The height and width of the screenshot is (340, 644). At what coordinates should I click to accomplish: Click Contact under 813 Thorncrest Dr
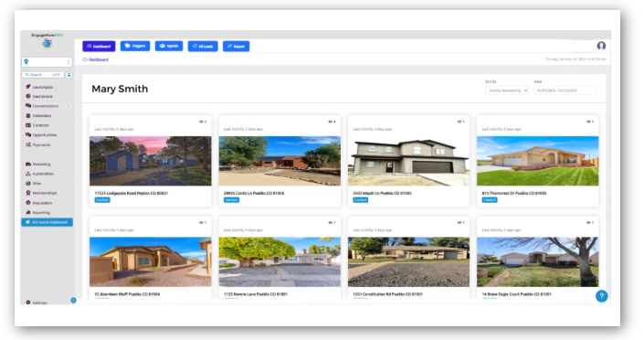point(489,200)
